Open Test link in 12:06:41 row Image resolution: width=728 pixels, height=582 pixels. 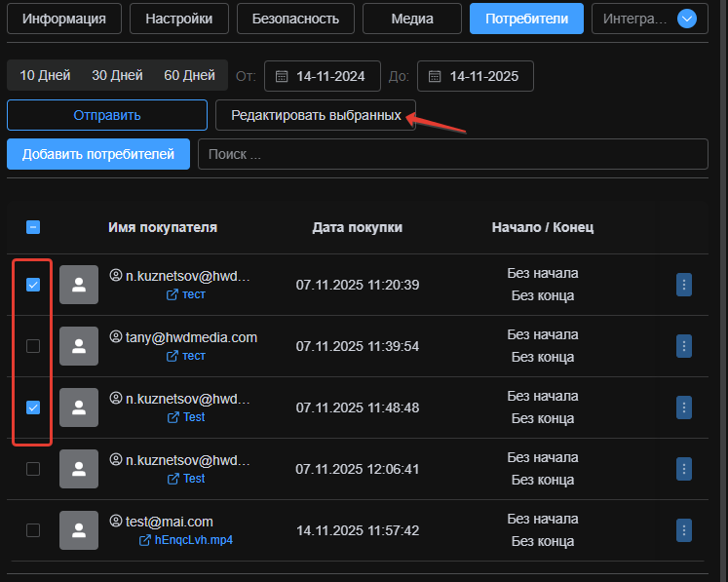coord(194,479)
